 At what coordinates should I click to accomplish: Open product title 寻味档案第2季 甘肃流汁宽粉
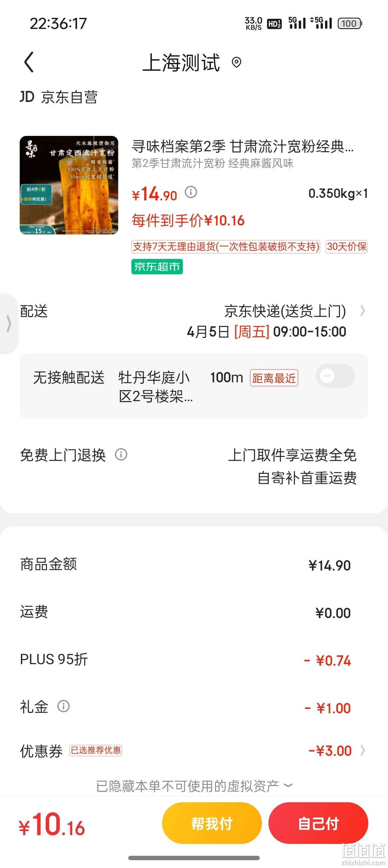243,147
